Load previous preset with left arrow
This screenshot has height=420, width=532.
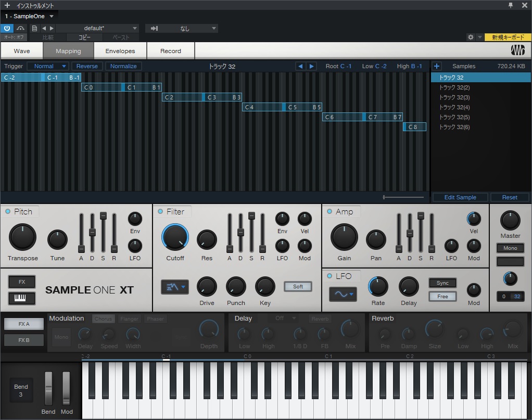(x=44, y=28)
